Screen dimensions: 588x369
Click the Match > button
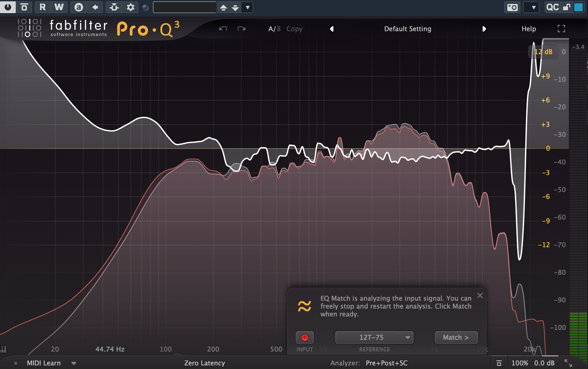[x=456, y=337]
